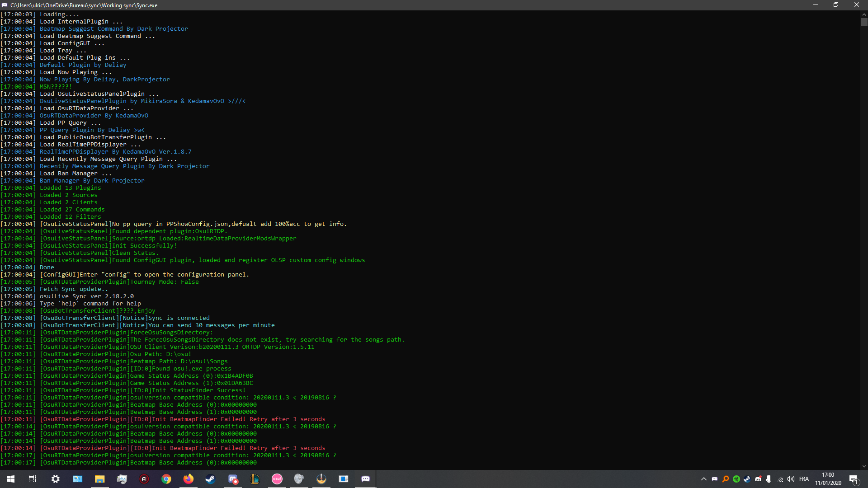The height and width of the screenshot is (488, 868).
Task: Show hidden system tray icons
Action: click(704, 479)
